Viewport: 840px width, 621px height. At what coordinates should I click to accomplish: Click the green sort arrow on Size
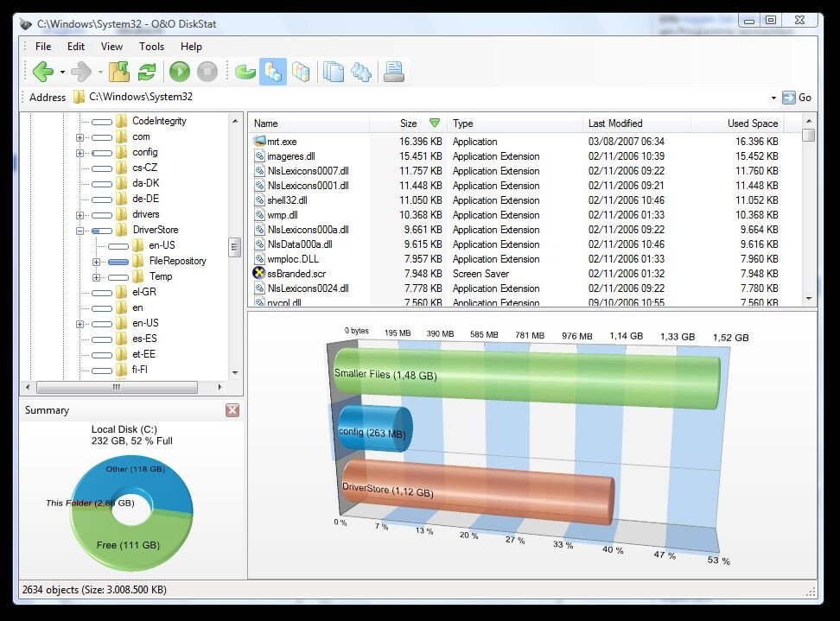click(x=435, y=123)
